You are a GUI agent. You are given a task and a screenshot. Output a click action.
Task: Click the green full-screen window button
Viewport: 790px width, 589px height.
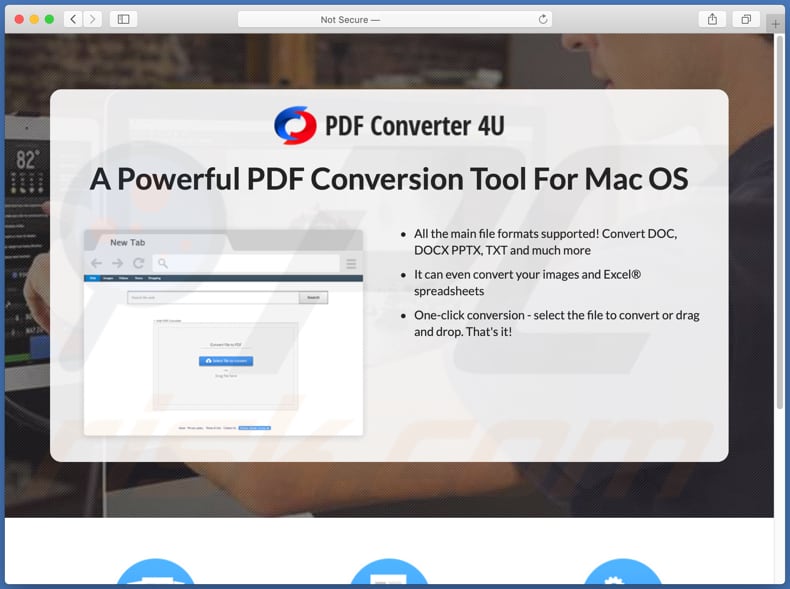pos(49,19)
